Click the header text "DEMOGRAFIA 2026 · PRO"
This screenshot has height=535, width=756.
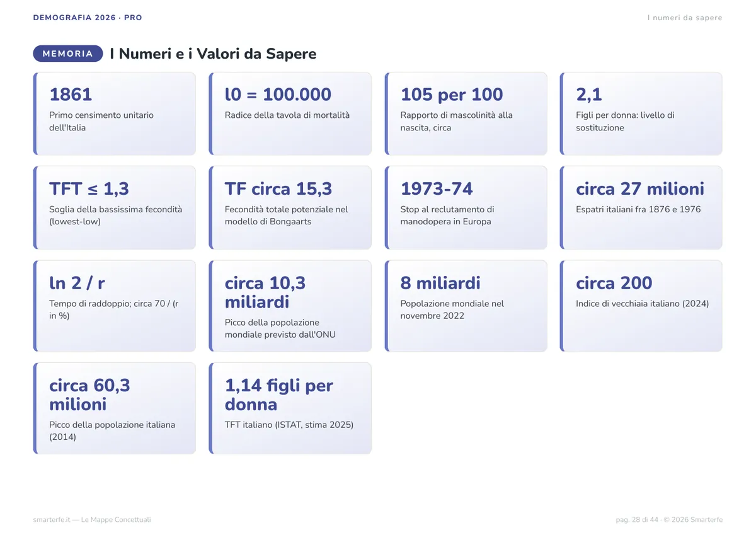[x=88, y=18]
